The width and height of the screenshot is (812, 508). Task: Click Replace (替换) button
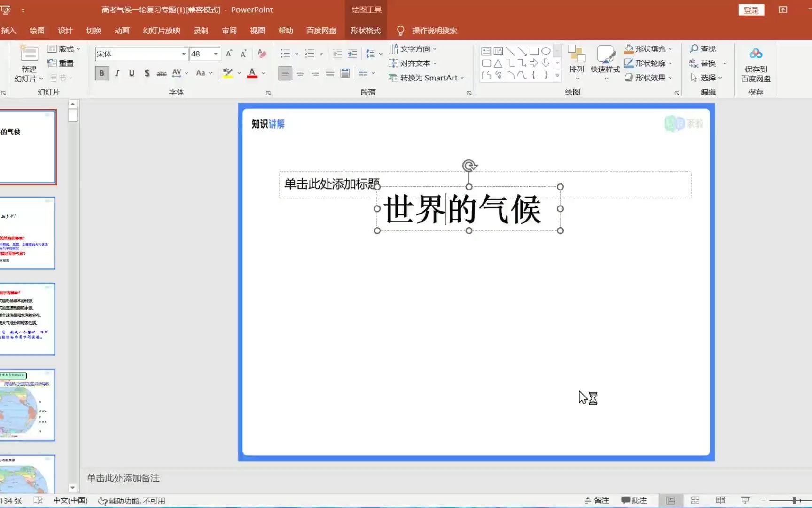(x=703, y=63)
